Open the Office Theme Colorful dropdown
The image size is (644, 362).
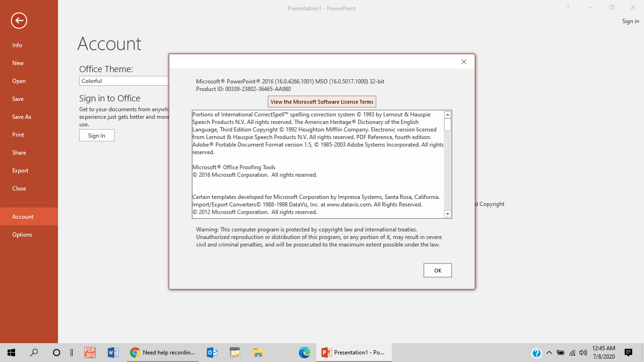[124, 81]
